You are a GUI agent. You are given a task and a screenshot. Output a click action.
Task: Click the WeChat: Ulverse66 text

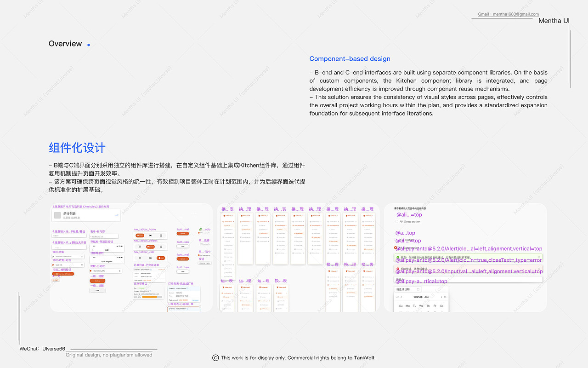[42, 349]
